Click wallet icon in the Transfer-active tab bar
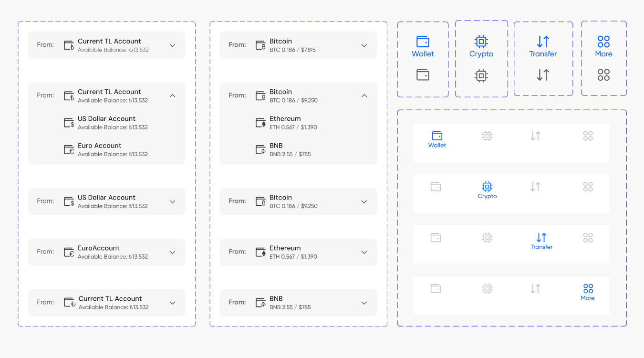The width and height of the screenshot is (644, 358). [436, 237]
